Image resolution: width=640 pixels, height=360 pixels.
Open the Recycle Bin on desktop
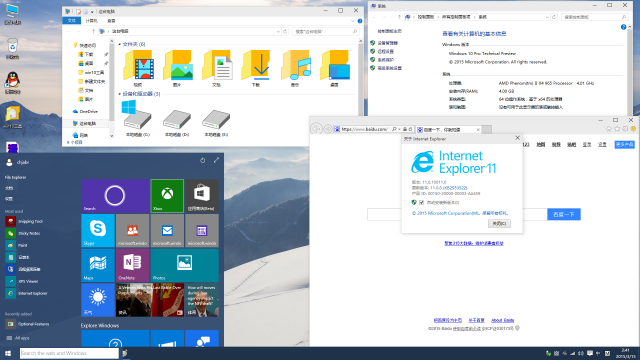tap(13, 49)
